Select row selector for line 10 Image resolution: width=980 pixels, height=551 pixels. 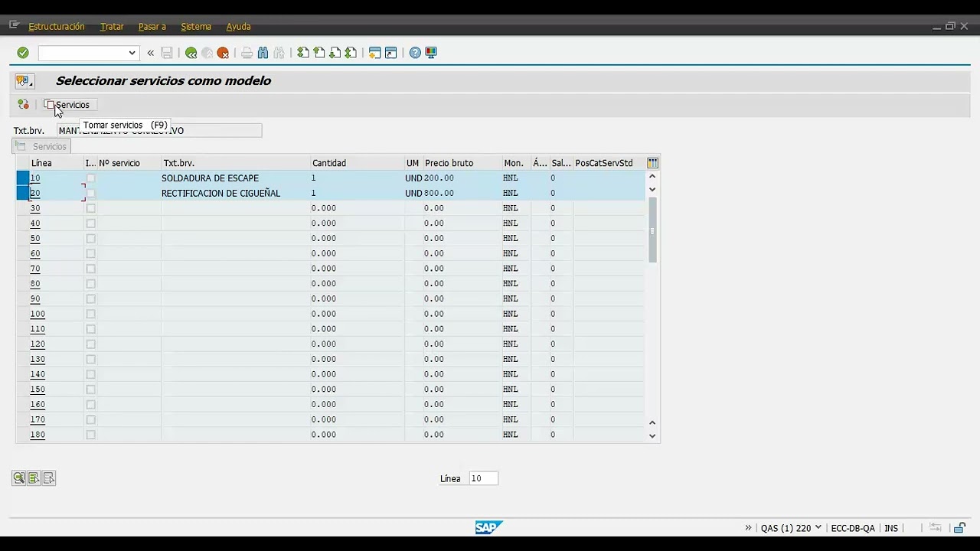click(x=23, y=178)
